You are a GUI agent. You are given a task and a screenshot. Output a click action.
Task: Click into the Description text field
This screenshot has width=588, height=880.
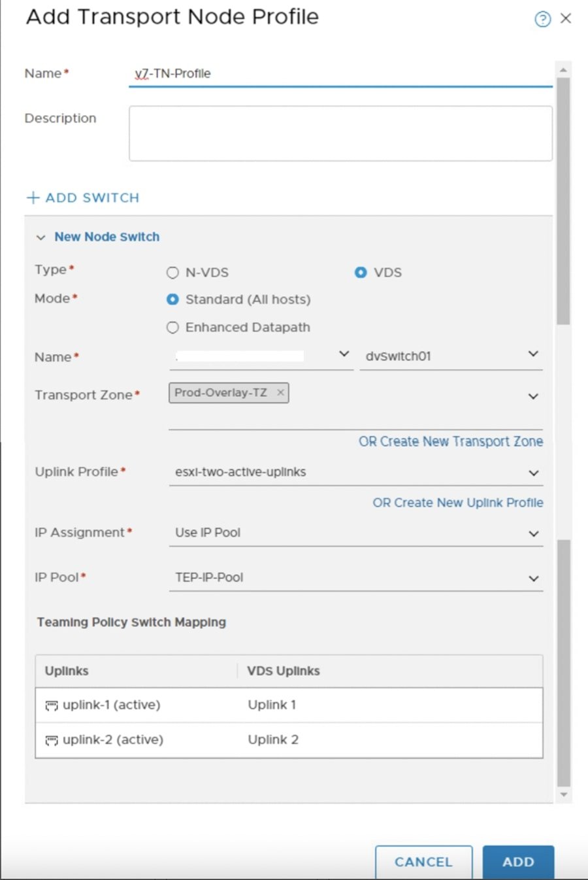[340, 133]
